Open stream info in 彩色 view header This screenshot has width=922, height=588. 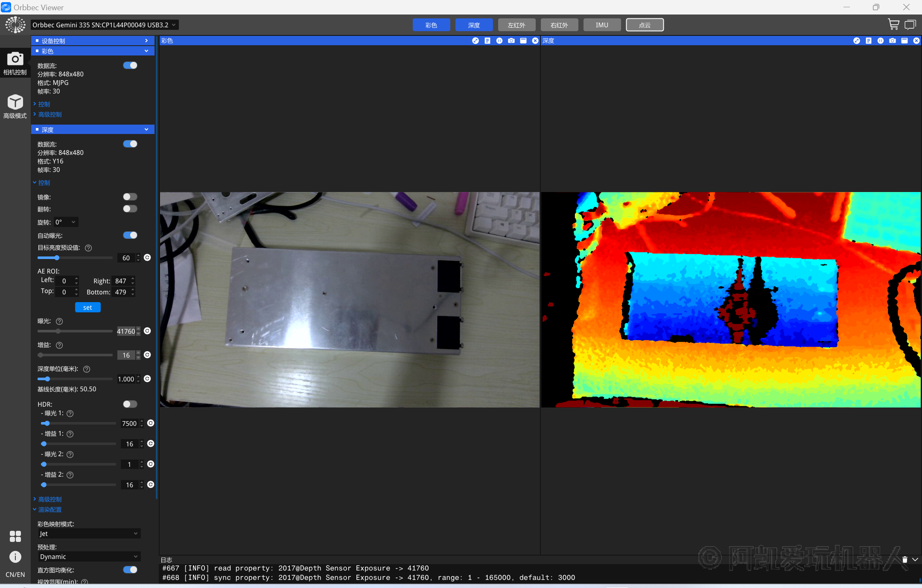(x=487, y=41)
